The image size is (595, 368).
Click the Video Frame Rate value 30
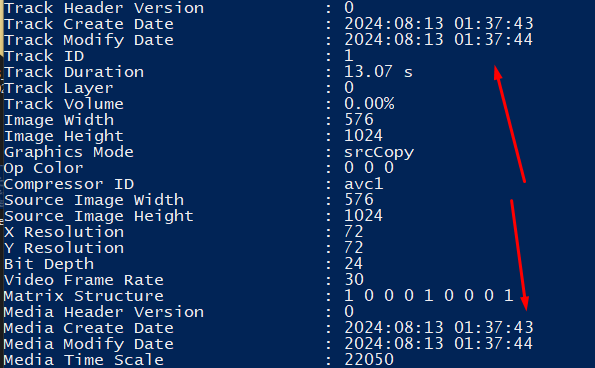(x=354, y=280)
